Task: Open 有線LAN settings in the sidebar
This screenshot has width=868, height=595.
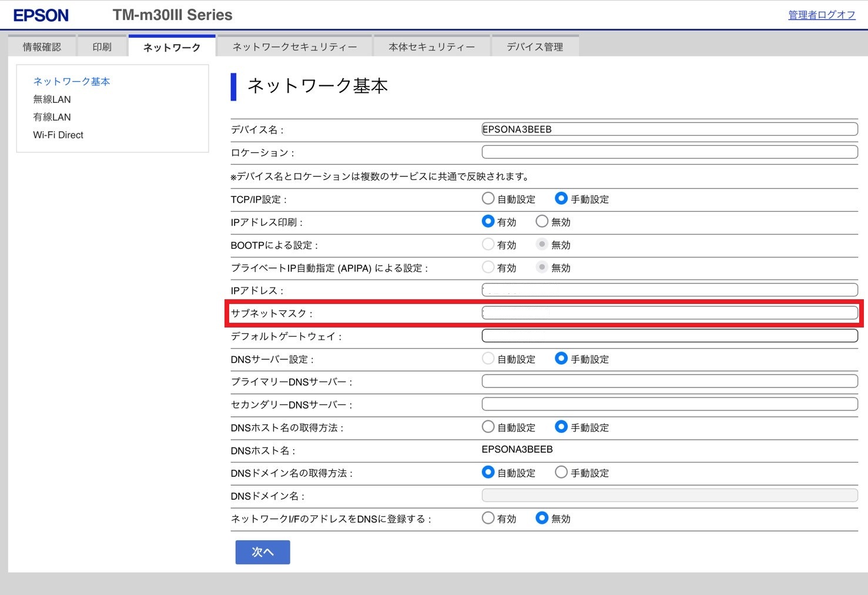Action: click(x=52, y=117)
